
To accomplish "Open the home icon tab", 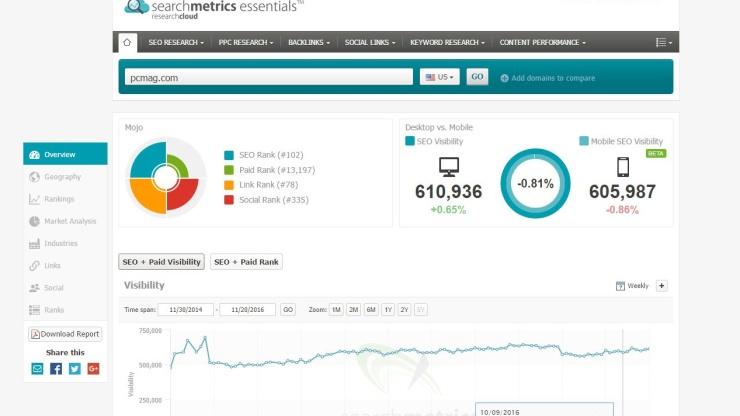I will point(127,42).
